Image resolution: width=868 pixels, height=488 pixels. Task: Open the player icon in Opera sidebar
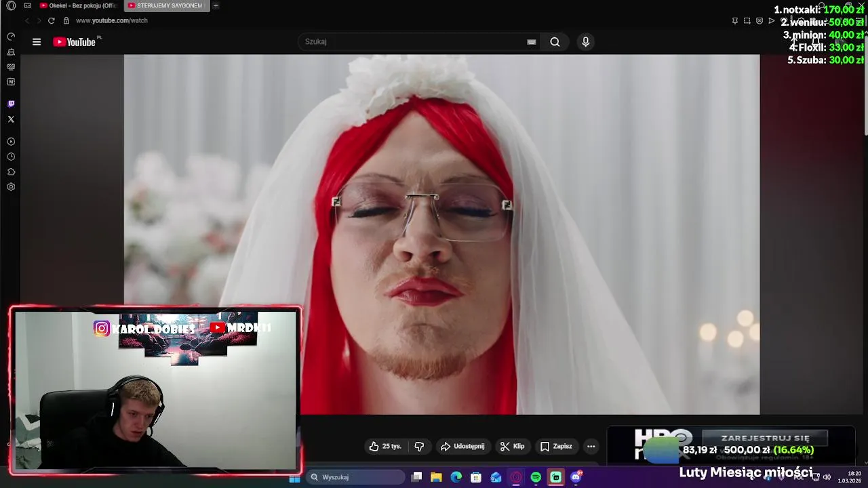[11, 142]
